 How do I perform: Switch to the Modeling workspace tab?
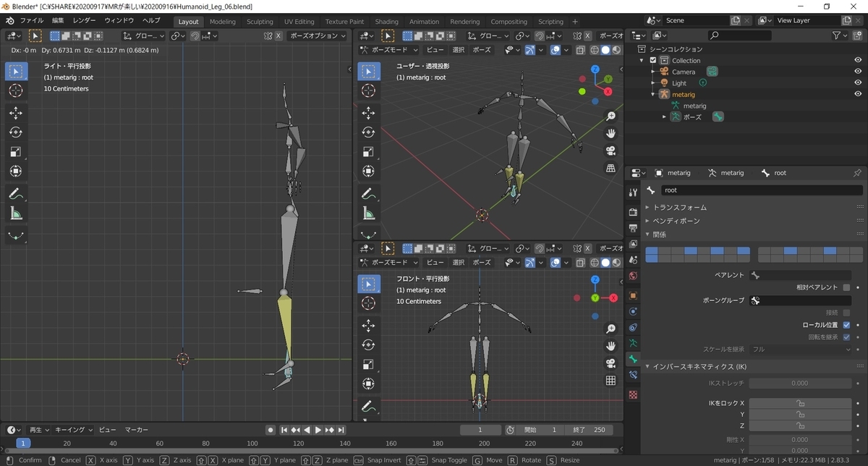[223, 22]
